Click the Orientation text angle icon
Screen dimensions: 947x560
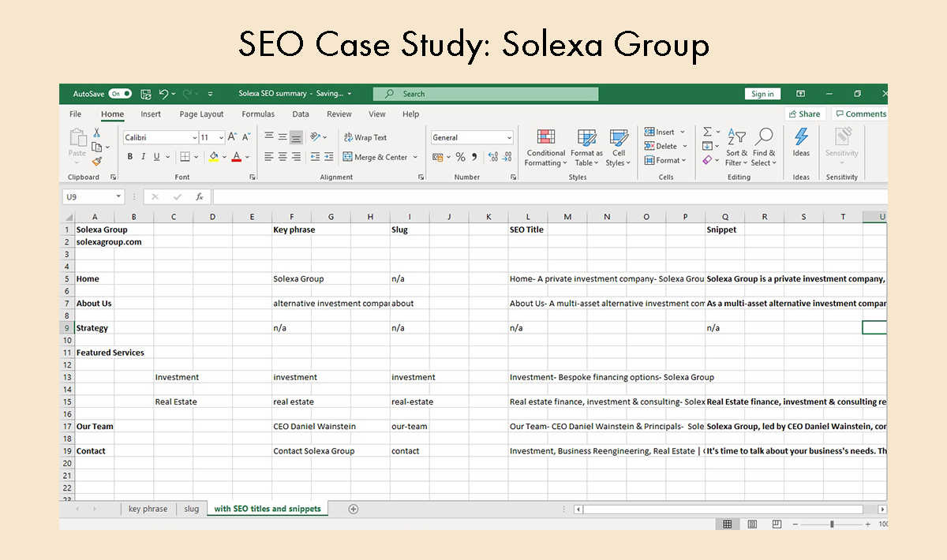[316, 136]
